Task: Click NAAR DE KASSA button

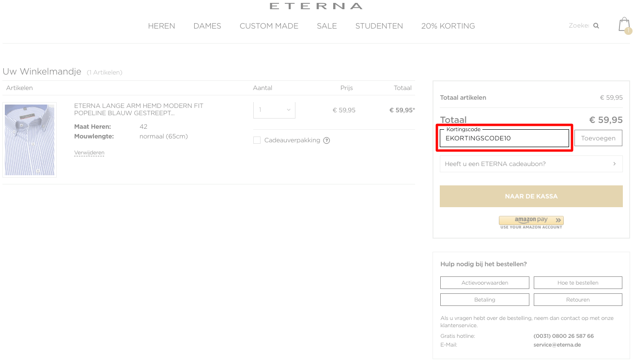Action: click(x=531, y=197)
